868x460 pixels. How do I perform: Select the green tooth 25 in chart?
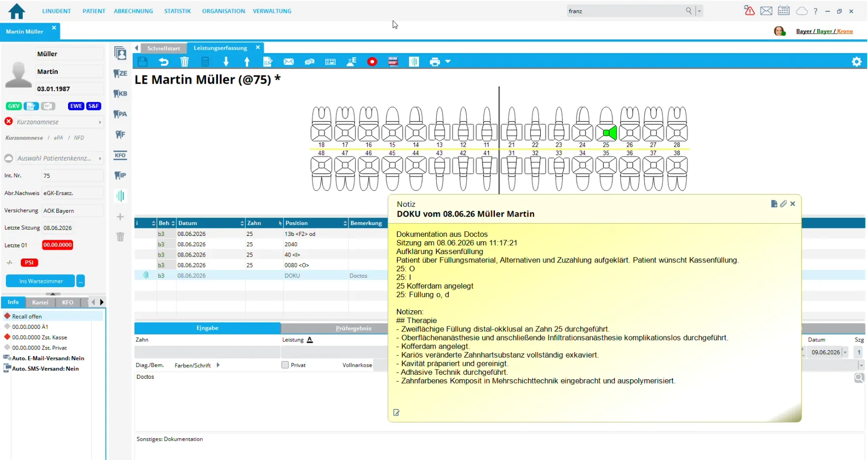[606, 133]
